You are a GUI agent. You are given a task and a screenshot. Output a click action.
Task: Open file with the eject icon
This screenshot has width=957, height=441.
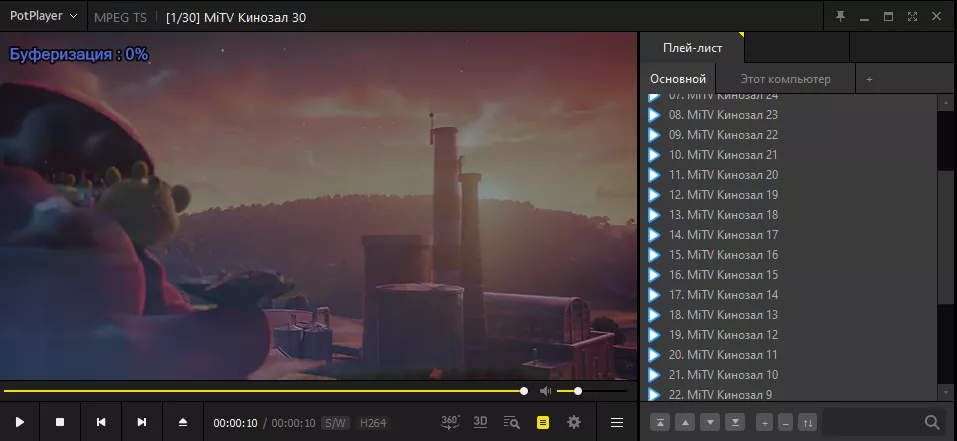point(183,422)
